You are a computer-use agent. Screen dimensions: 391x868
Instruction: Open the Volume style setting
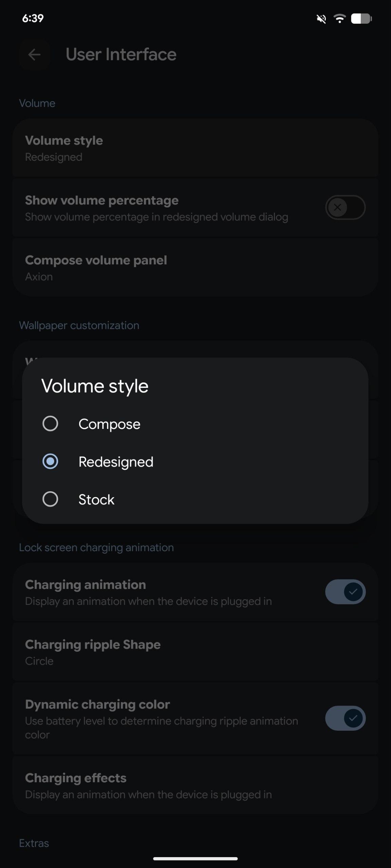tap(195, 148)
